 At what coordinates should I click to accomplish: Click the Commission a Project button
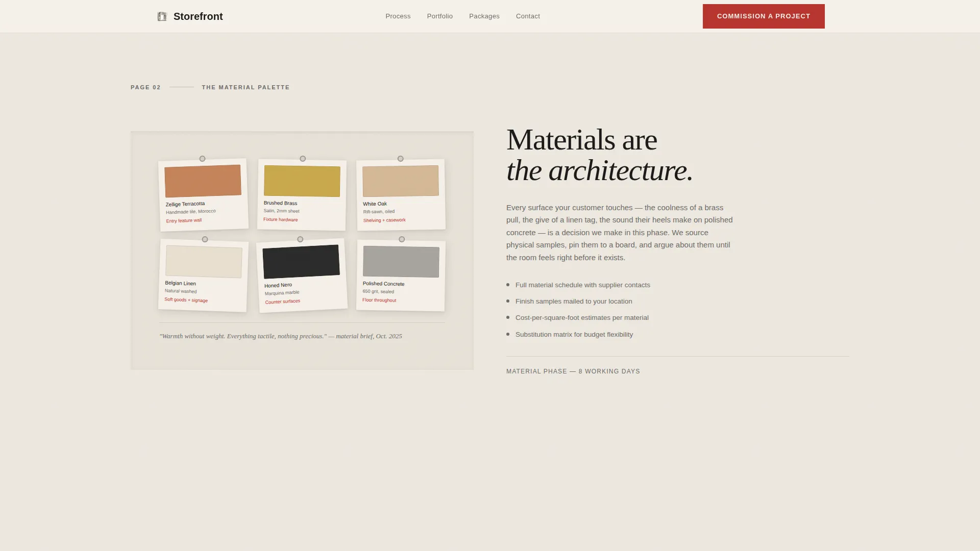[764, 16]
